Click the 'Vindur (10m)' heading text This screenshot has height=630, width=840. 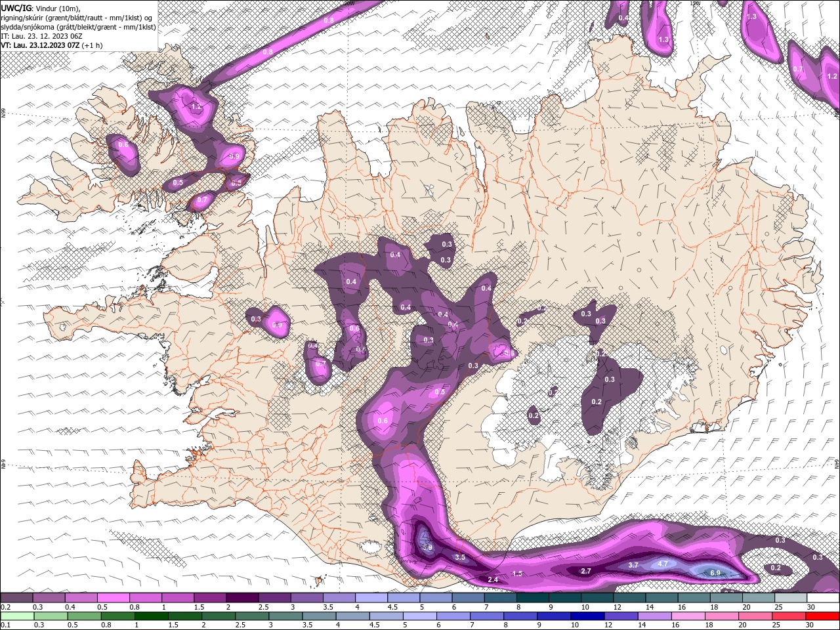point(58,8)
